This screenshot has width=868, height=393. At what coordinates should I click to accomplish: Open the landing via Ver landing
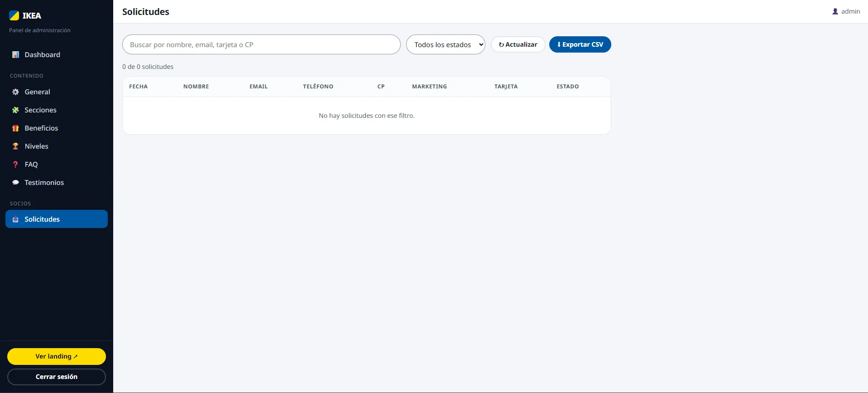click(x=57, y=356)
